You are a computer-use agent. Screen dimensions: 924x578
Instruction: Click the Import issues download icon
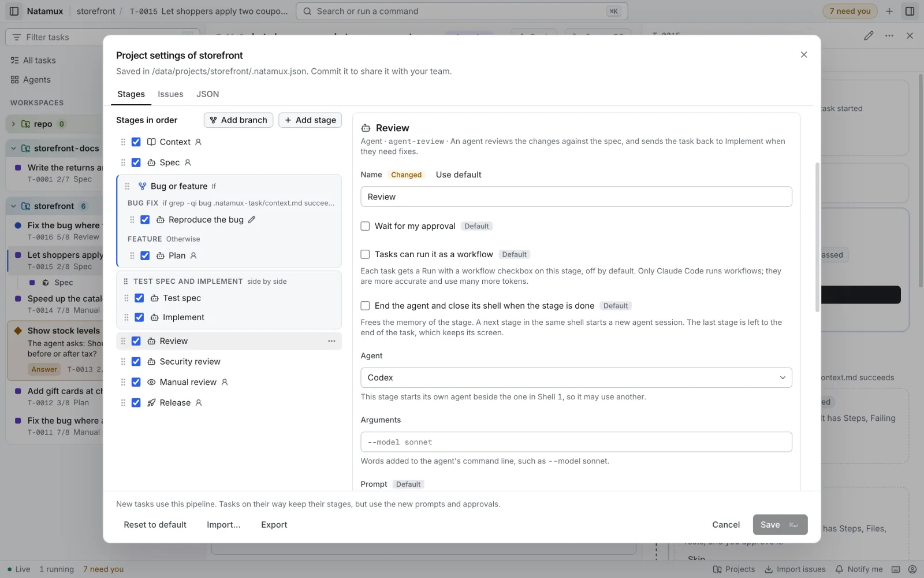point(769,569)
